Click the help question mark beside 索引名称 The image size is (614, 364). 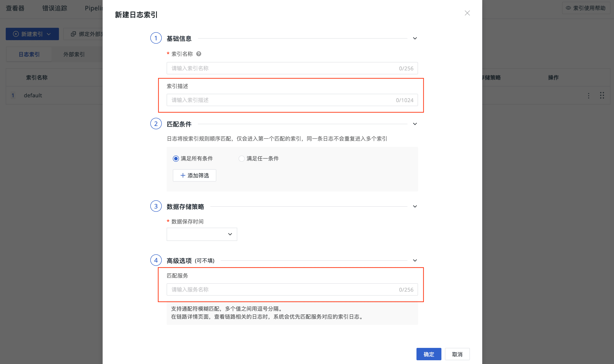(x=199, y=54)
